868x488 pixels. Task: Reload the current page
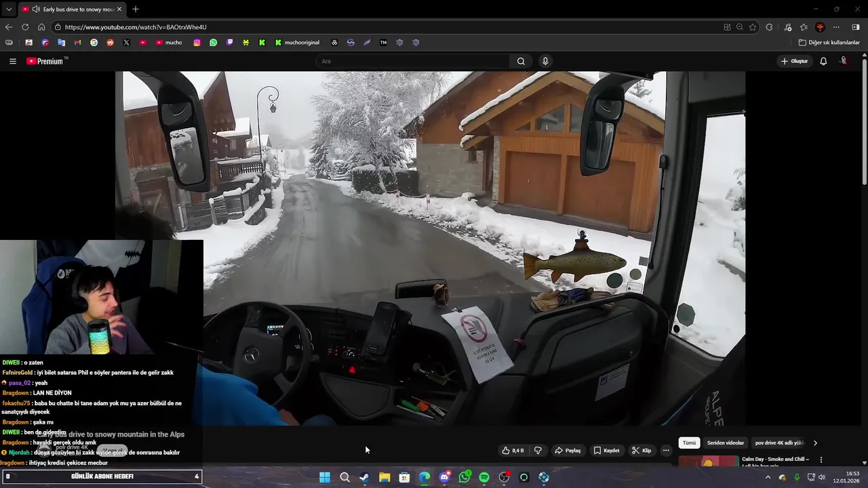(25, 27)
